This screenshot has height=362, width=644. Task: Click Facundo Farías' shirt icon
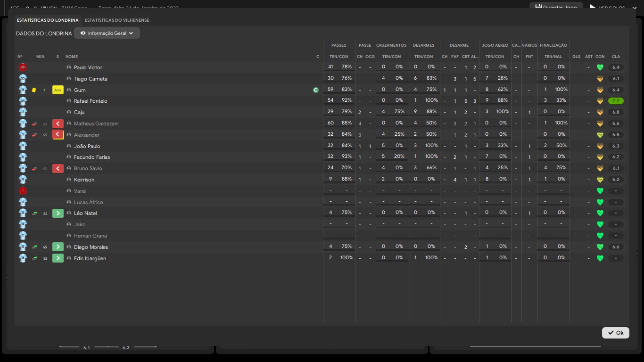23,157
